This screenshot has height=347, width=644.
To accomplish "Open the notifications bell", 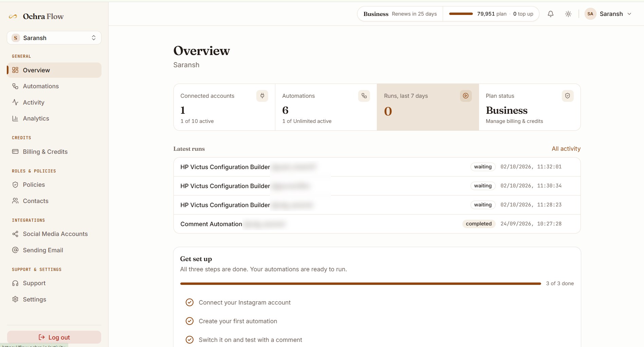I will (550, 14).
